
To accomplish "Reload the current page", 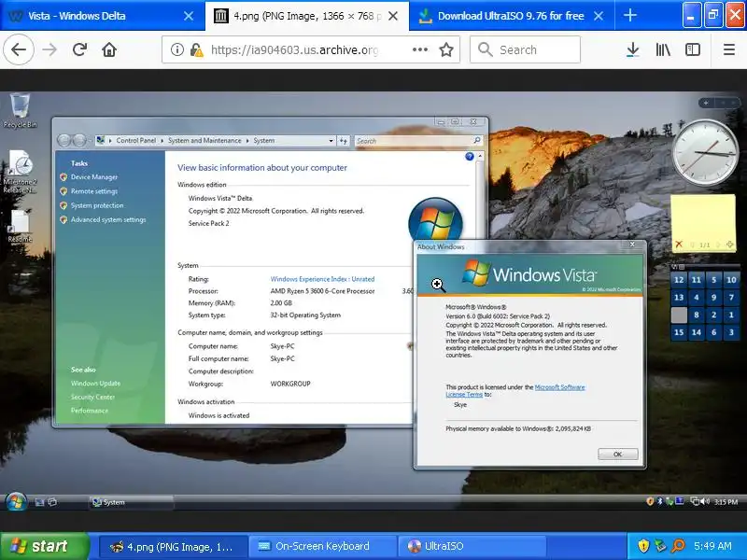I will [x=79, y=49].
